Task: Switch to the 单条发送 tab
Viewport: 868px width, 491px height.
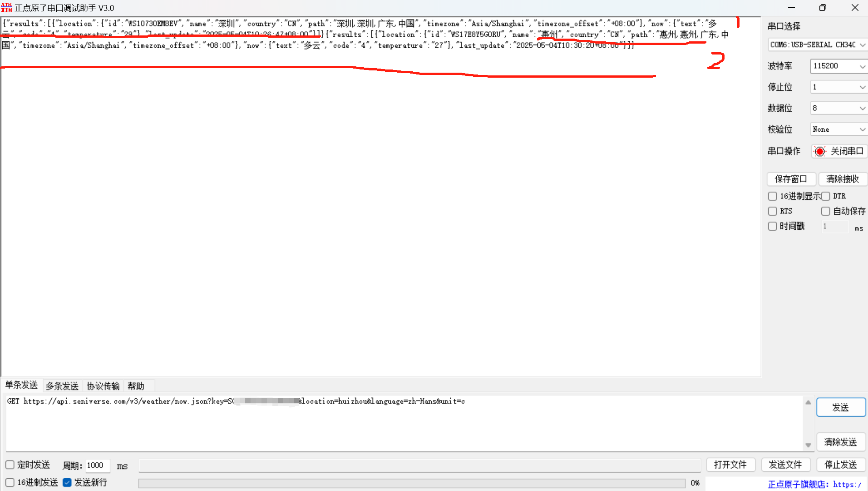Action: [x=22, y=385]
